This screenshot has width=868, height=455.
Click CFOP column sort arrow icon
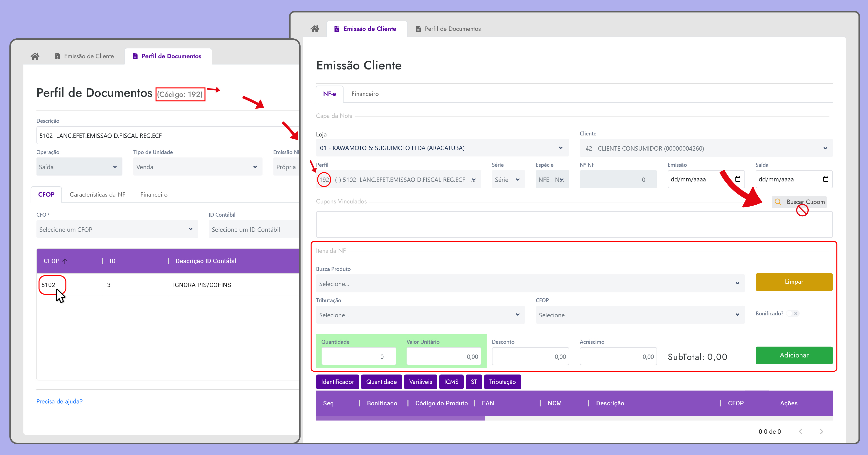[65, 261]
